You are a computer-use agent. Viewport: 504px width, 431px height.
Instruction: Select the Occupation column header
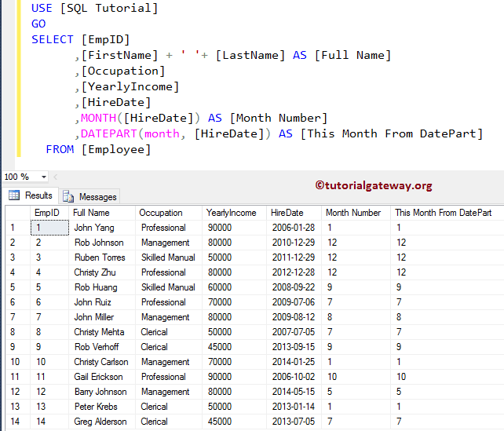pos(159,213)
